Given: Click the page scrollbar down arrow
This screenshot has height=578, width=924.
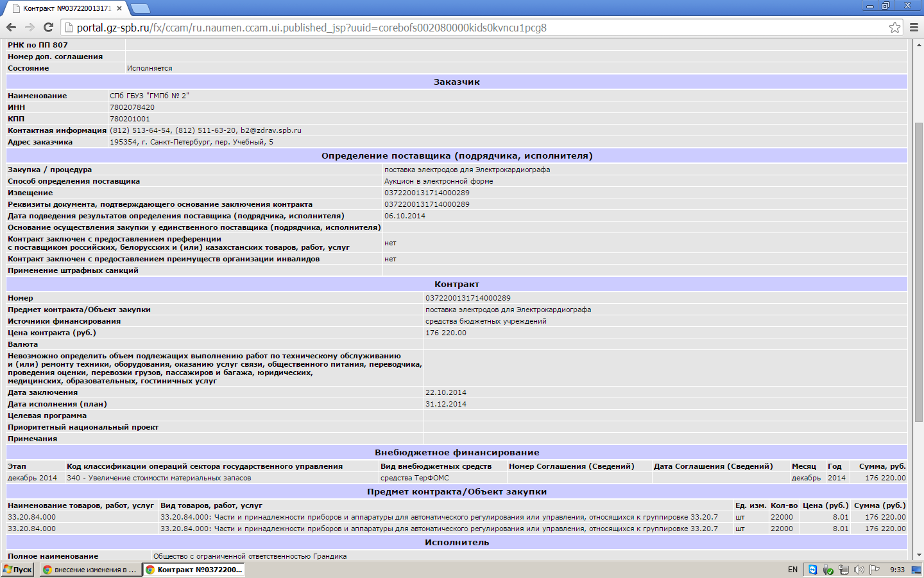Looking at the screenshot, I should point(918,555).
